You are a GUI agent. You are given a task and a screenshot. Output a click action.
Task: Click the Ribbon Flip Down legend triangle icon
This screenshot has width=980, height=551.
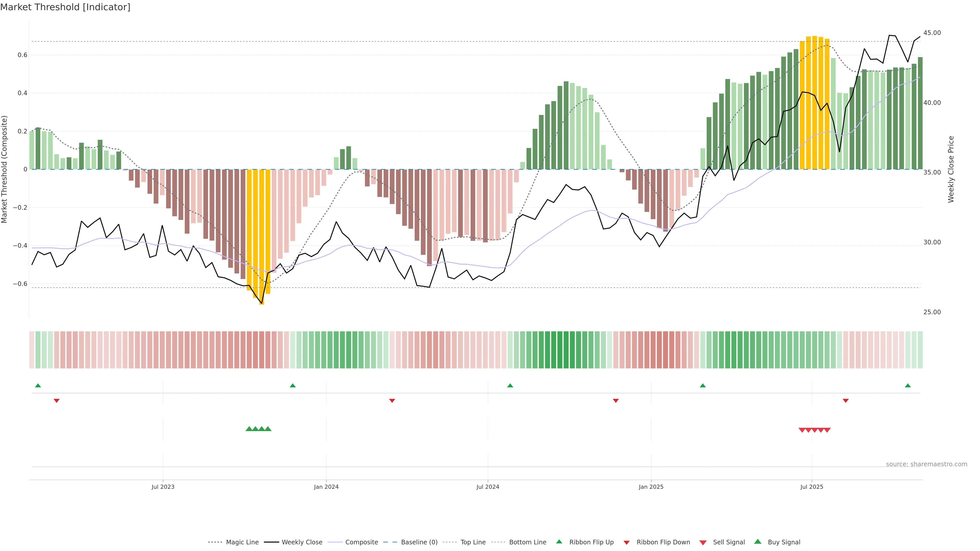coord(627,542)
